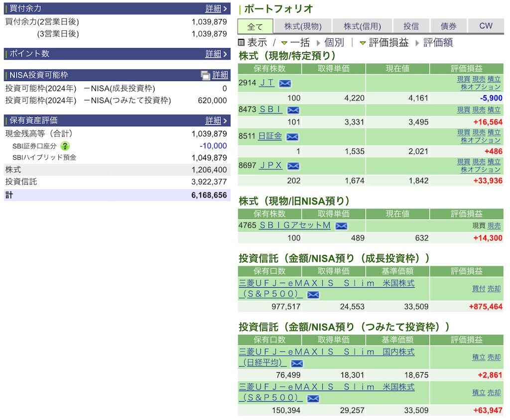510x420 pixels.
Task: Click SBI証券口座分 amount -10,000
Action: (213, 146)
